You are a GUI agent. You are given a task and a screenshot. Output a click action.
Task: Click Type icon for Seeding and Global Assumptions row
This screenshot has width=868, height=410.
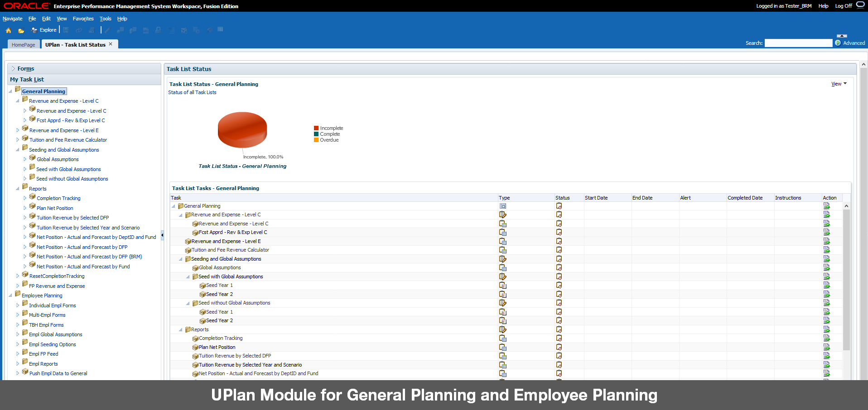[502, 259]
